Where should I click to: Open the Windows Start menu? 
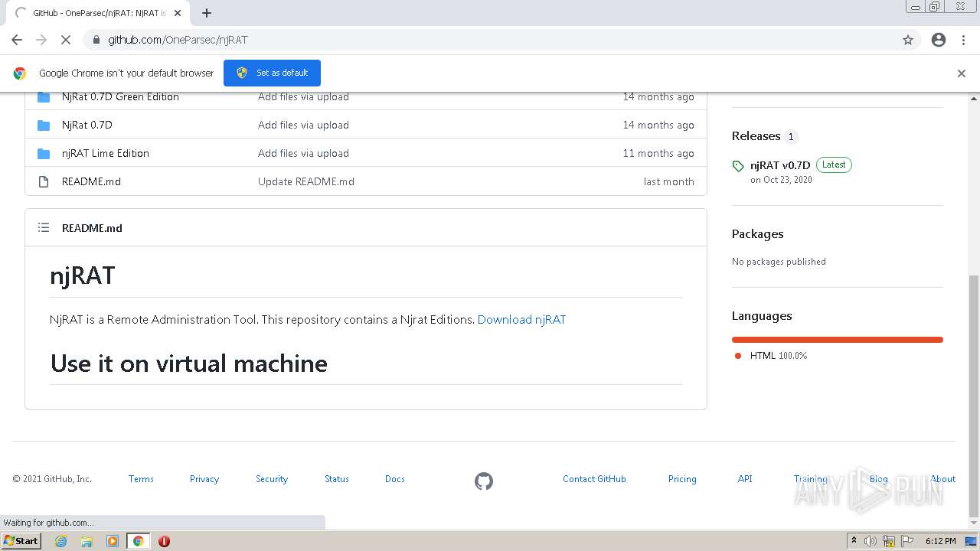[21, 541]
